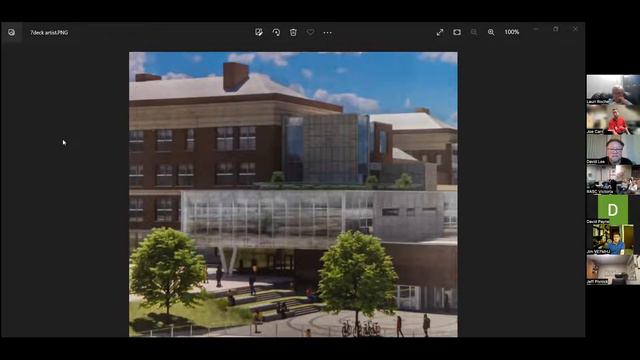Open the Photos app home icon
Screen dimensions: 640x360
[11, 32]
